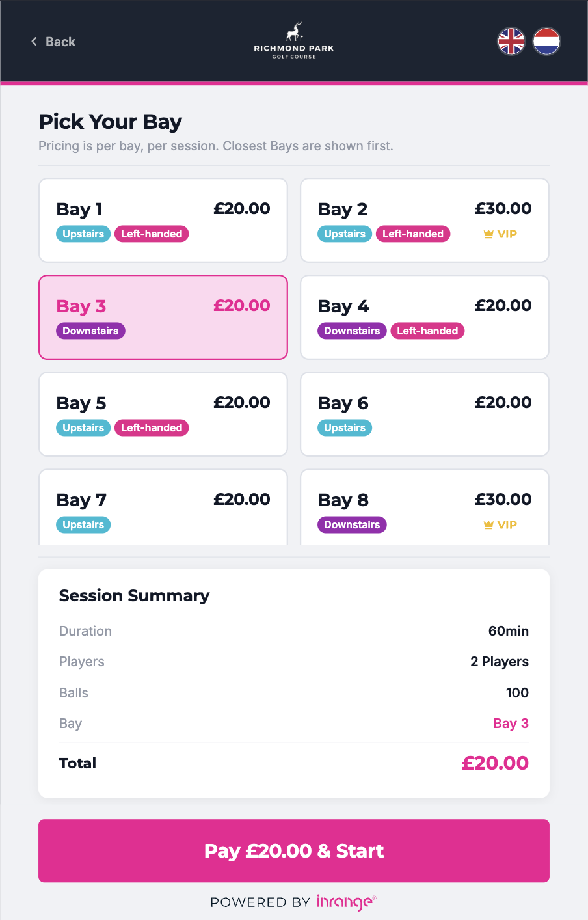Click the Downstairs tag on Bay 3
The height and width of the screenshot is (920, 588).
90,331
